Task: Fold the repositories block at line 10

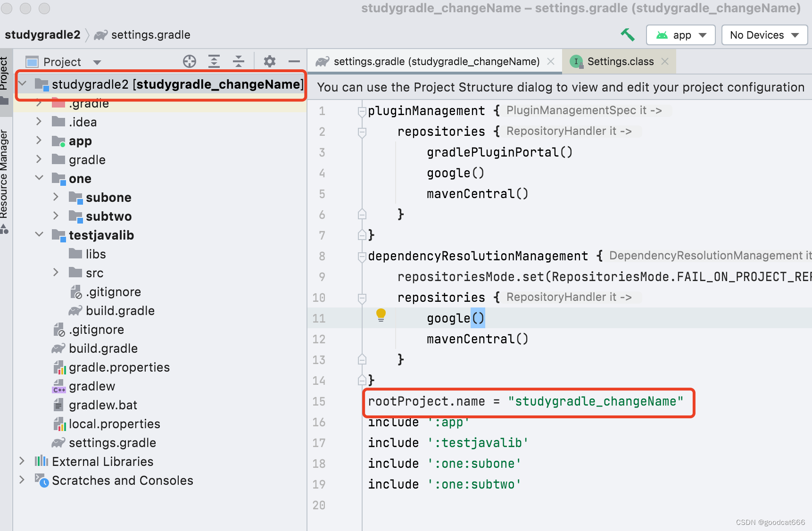Action: coord(362,298)
